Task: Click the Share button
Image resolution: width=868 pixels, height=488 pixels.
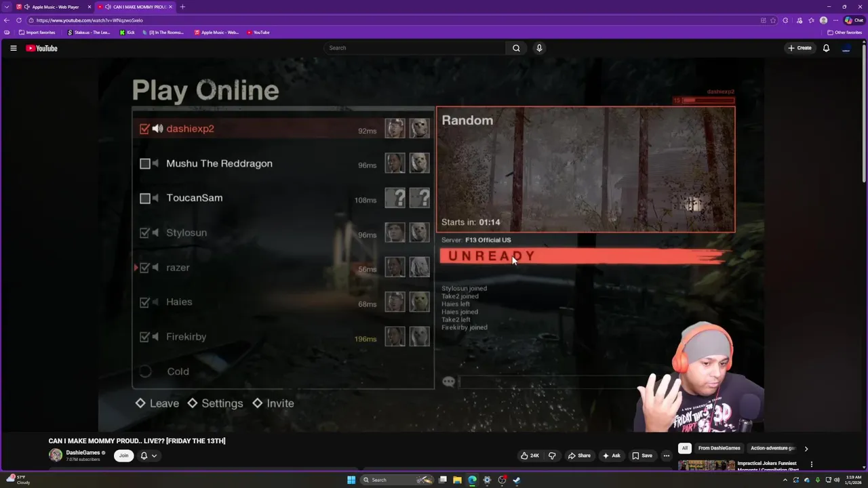Action: click(579, 455)
